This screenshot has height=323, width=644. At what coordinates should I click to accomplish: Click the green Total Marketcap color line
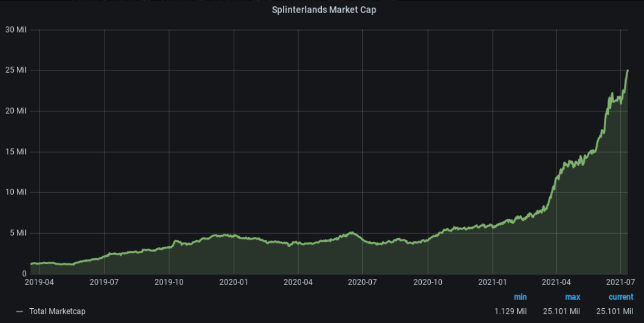click(20, 311)
